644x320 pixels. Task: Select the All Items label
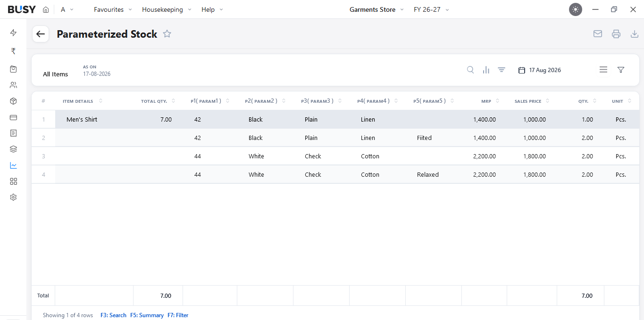(56, 74)
